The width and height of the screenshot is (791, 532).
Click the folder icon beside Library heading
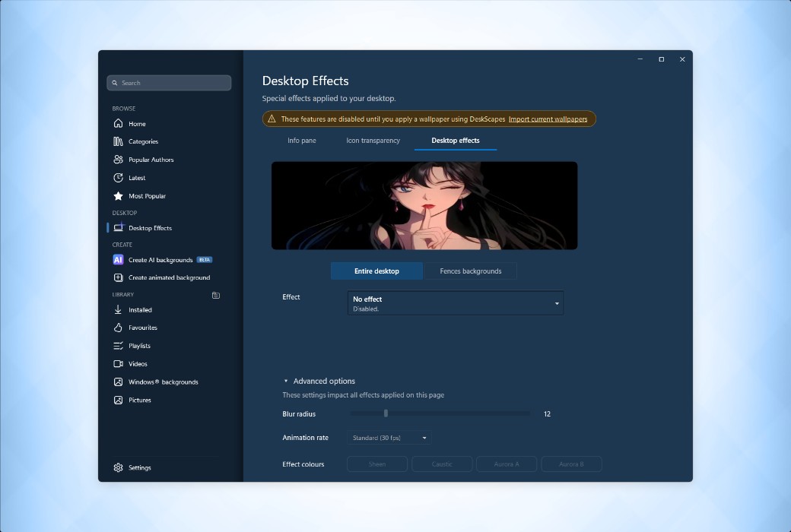click(x=216, y=296)
